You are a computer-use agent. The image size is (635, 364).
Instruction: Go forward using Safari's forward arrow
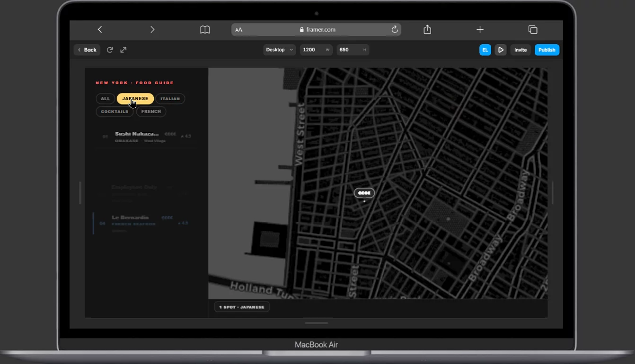[x=152, y=29]
